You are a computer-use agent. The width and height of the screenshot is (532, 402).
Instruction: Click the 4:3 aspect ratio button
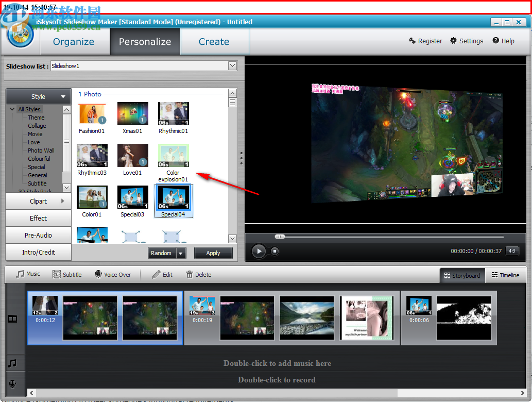pyautogui.click(x=512, y=251)
